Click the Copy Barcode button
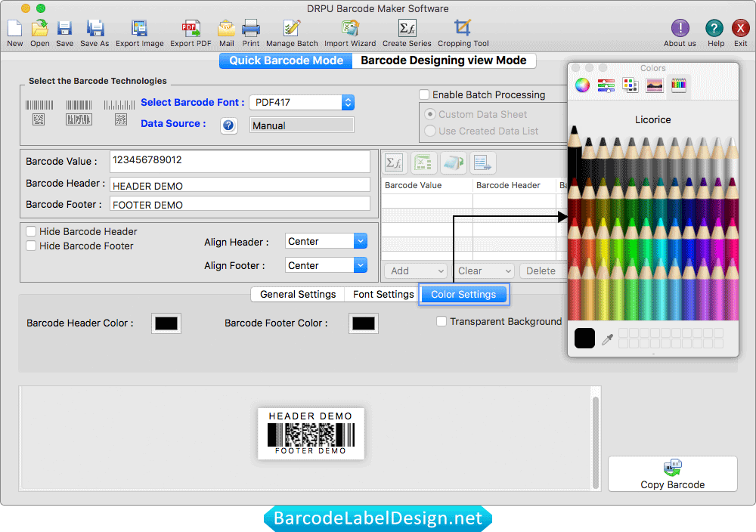The width and height of the screenshot is (756, 532). coord(673,474)
